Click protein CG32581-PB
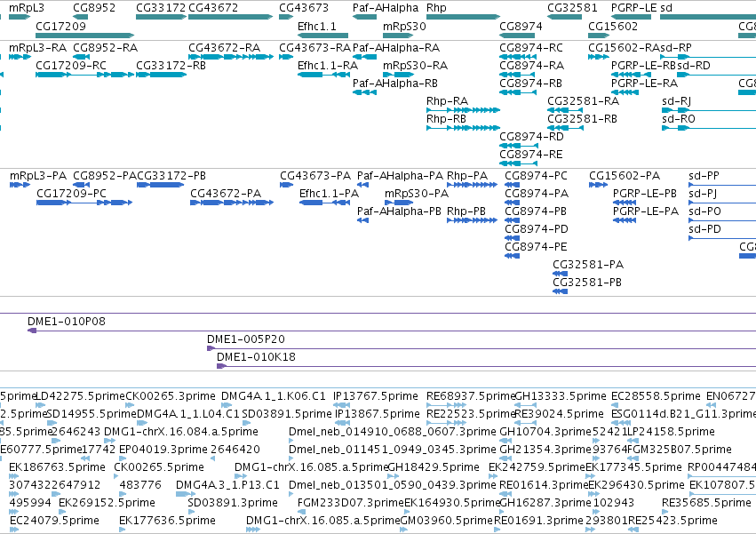 [x=587, y=283]
